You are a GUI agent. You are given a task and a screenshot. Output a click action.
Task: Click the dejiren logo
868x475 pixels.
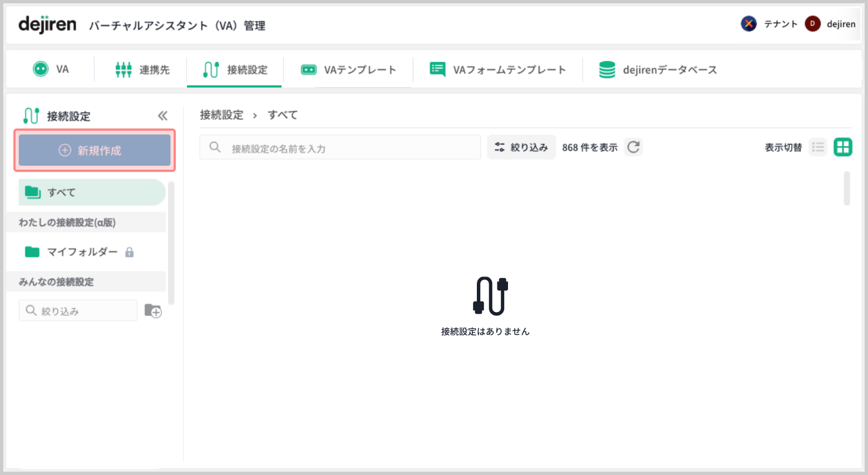tap(47, 24)
